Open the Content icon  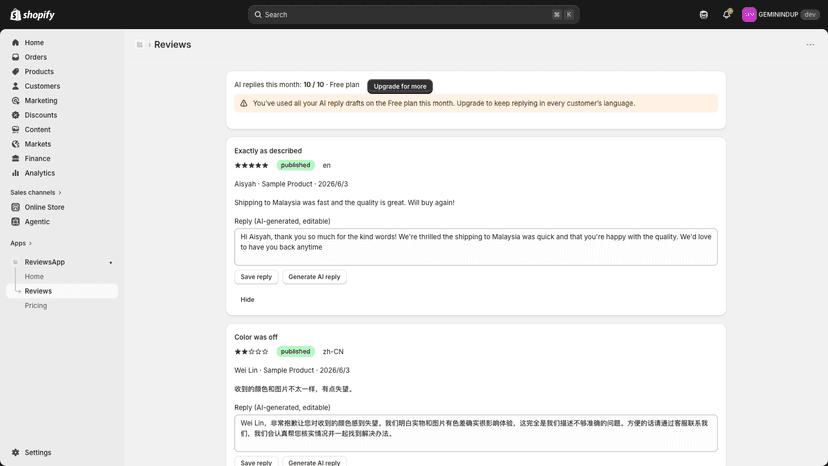pyautogui.click(x=15, y=129)
